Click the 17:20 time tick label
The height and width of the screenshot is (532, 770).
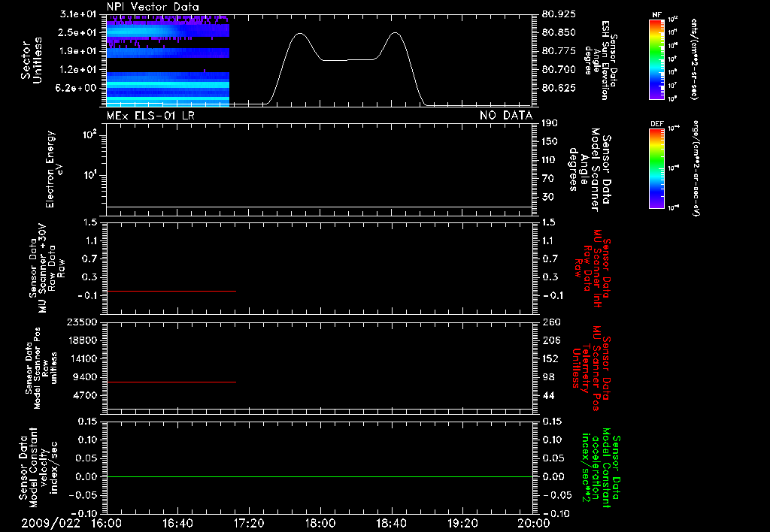pyautogui.click(x=249, y=523)
